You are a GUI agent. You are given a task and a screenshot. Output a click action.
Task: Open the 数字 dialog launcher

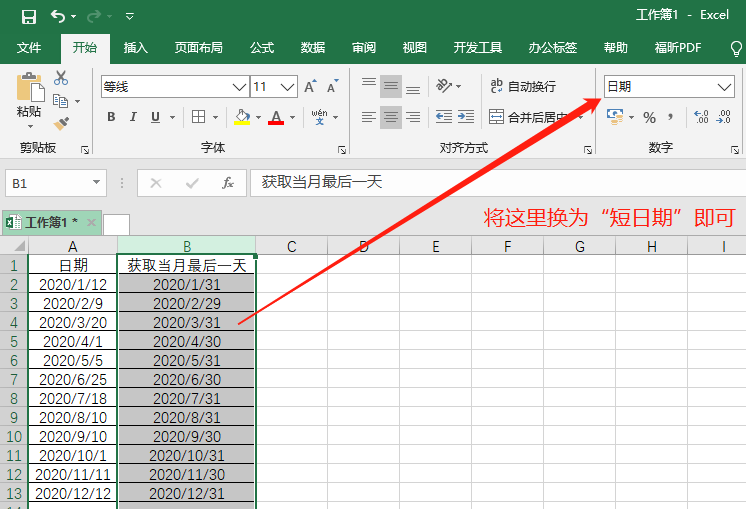[x=735, y=150]
